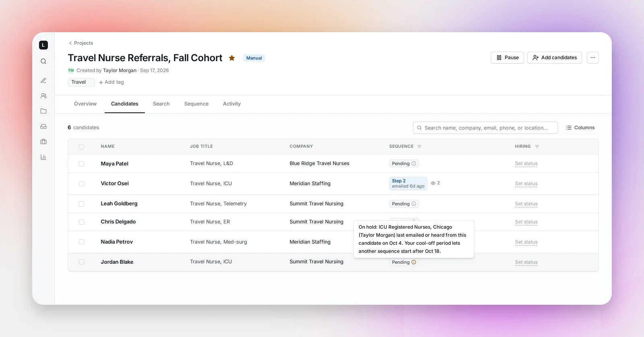The width and height of the screenshot is (644, 337).
Task: Focus the candidate search field
Action: click(485, 128)
